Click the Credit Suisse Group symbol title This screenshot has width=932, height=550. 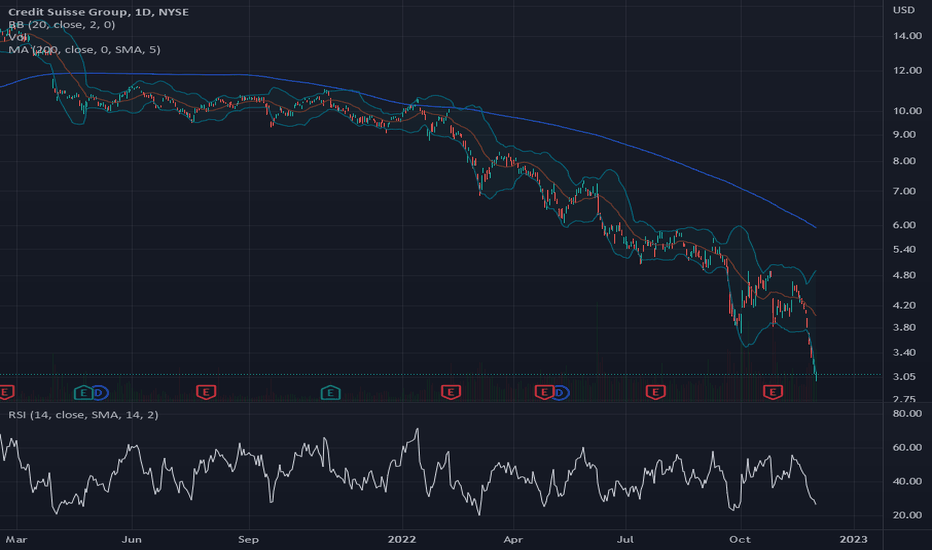[99, 12]
